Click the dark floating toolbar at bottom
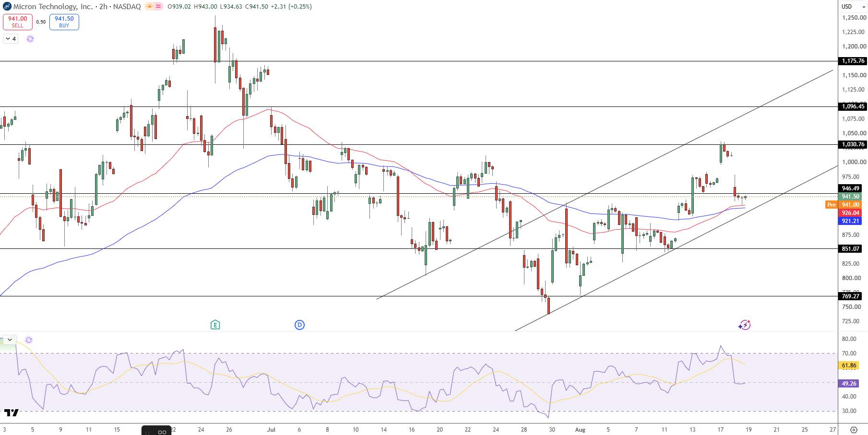Screen dimensions: 868x435 coord(156,431)
